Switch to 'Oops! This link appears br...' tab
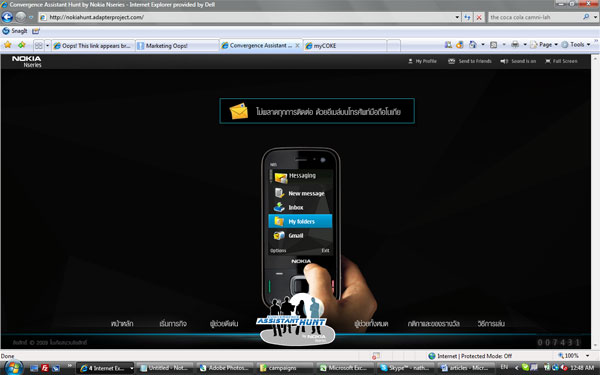Screen dimensions: 600x375 [93, 46]
